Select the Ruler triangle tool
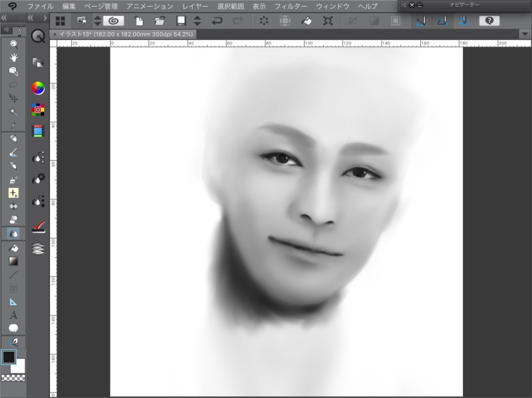 click(x=13, y=302)
